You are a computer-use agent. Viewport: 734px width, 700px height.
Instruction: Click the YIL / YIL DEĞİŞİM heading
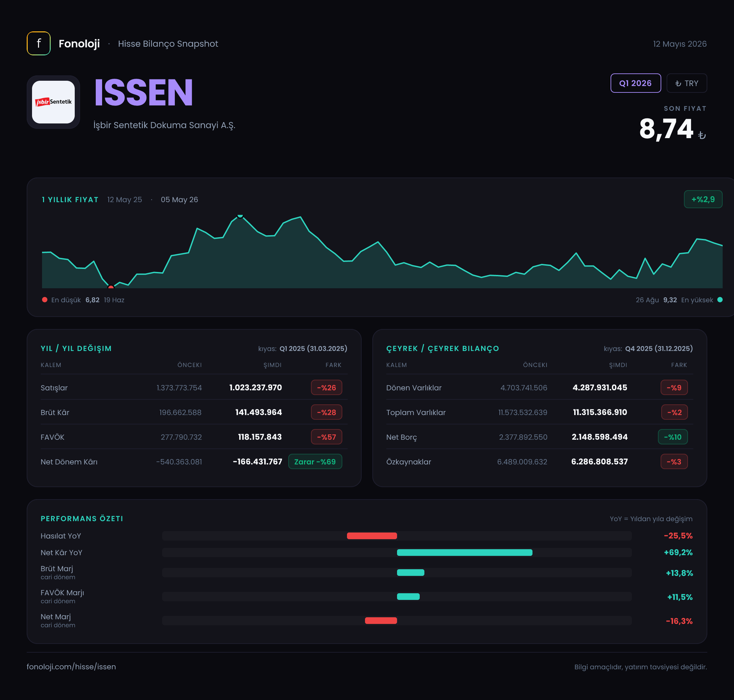pyautogui.click(x=76, y=348)
